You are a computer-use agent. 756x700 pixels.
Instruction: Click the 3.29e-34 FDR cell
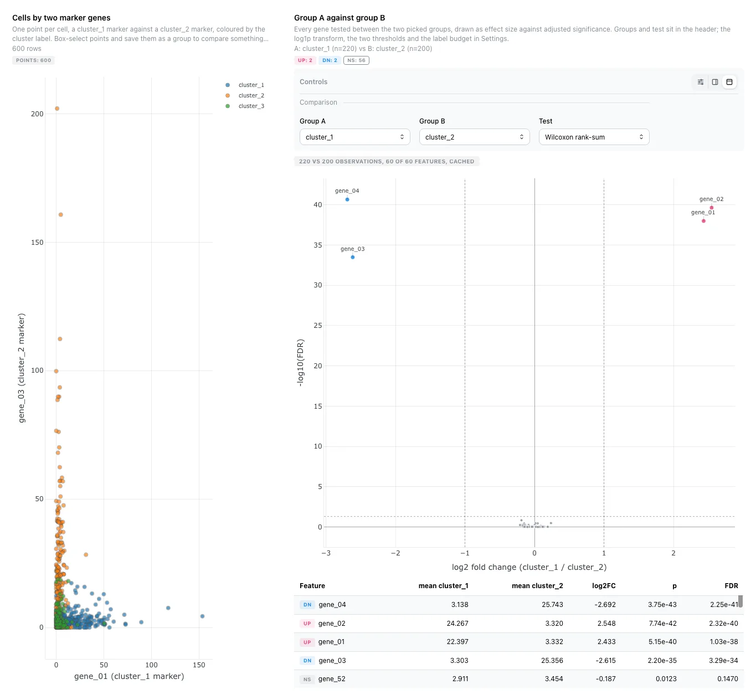(x=724, y=661)
